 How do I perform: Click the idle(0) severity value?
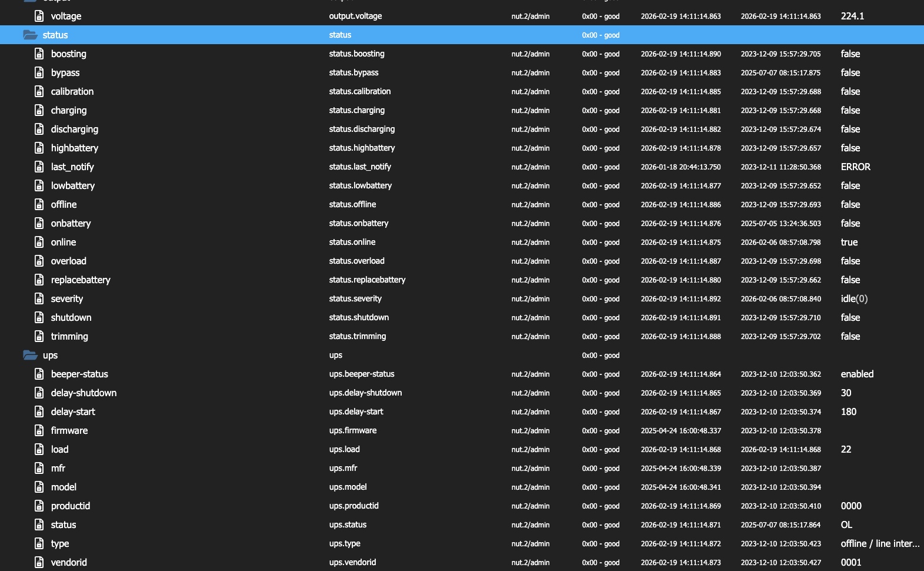(x=854, y=298)
